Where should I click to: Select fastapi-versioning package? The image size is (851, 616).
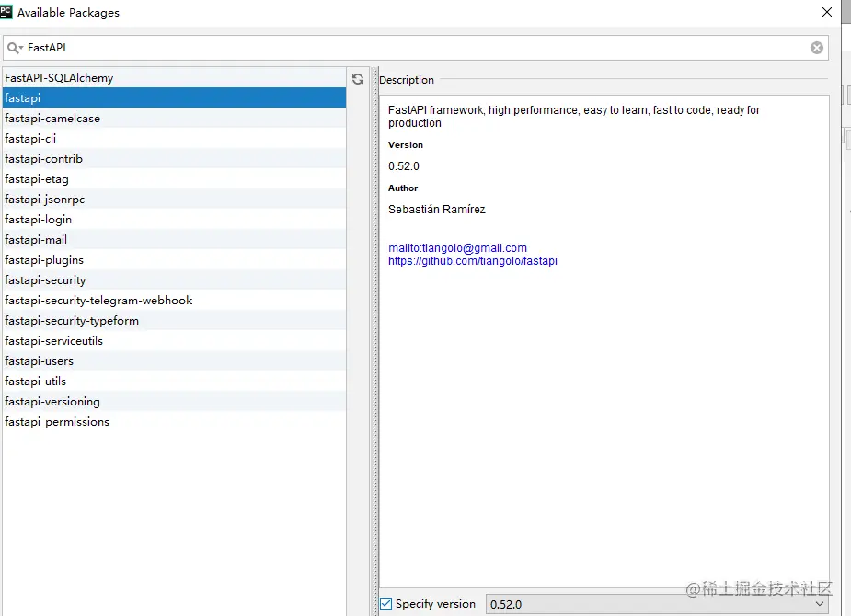(174, 401)
